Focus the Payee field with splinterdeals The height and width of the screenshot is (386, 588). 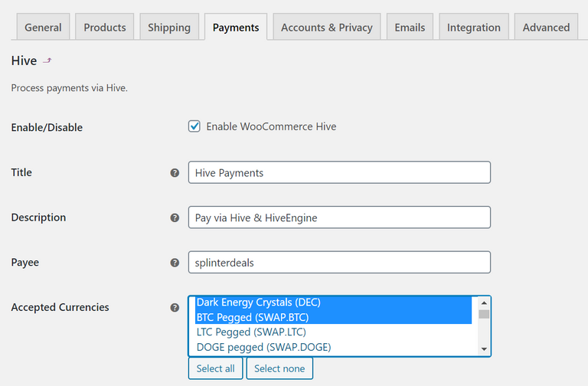pyautogui.click(x=339, y=262)
